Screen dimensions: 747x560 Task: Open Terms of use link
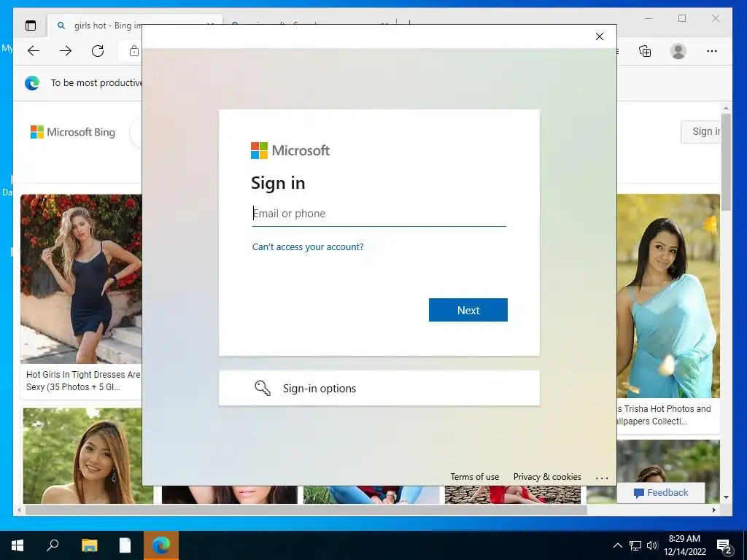coord(474,477)
